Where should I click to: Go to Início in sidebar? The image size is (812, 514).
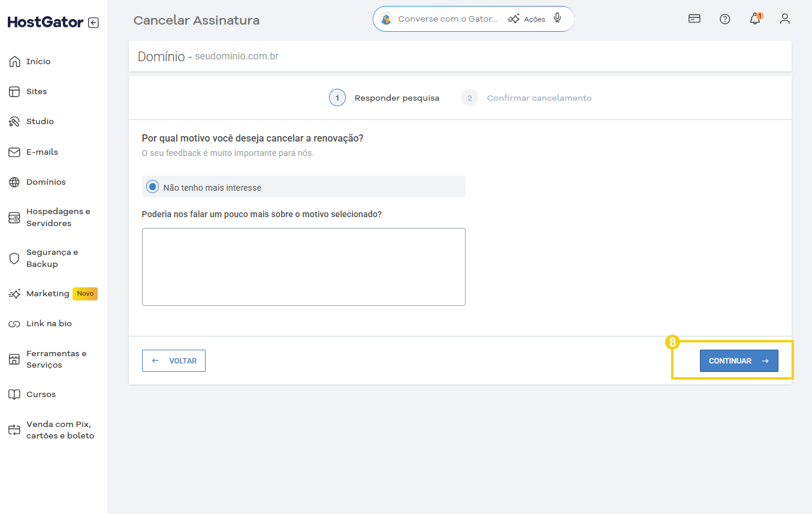pyautogui.click(x=38, y=62)
